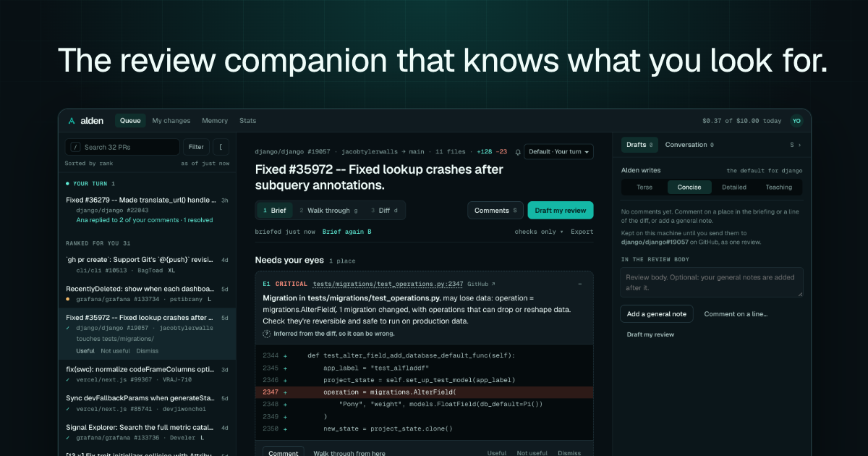The height and width of the screenshot is (456, 868).
Task: Click the Export link
Action: click(582, 232)
